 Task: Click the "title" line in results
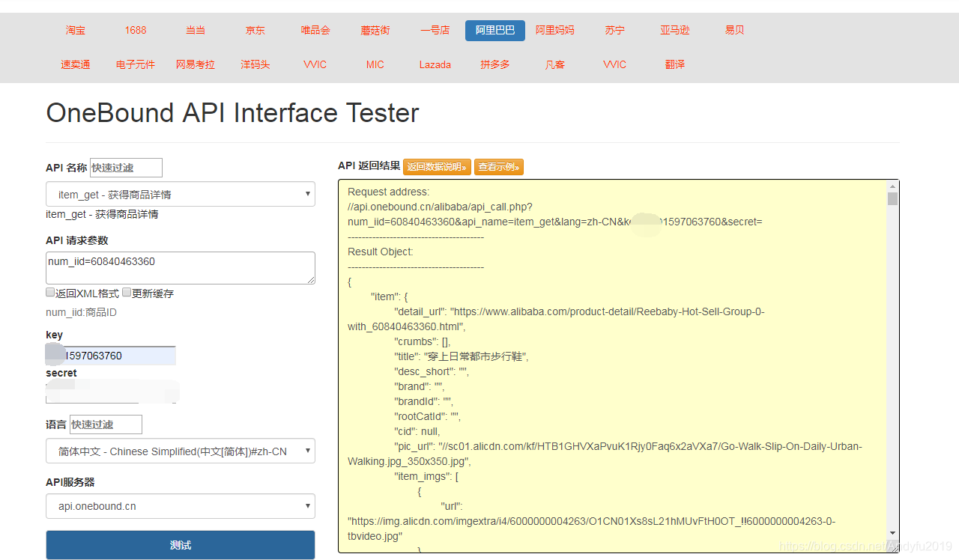coord(462,356)
